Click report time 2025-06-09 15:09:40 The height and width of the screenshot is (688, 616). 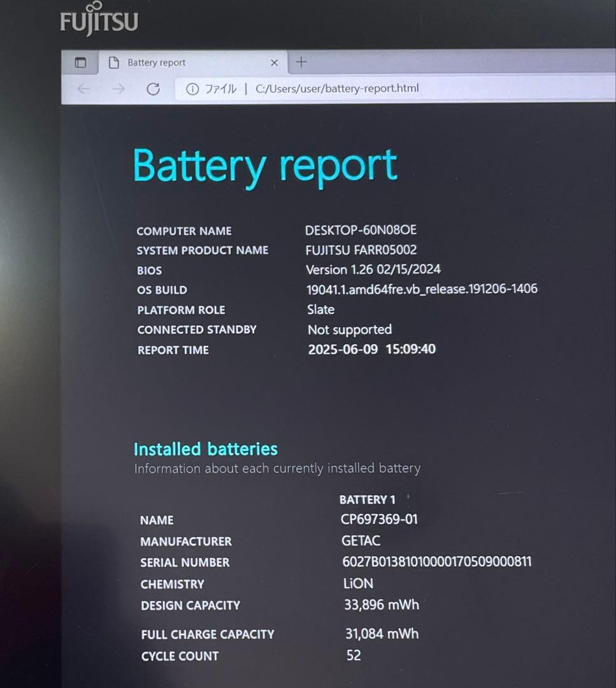(x=371, y=349)
